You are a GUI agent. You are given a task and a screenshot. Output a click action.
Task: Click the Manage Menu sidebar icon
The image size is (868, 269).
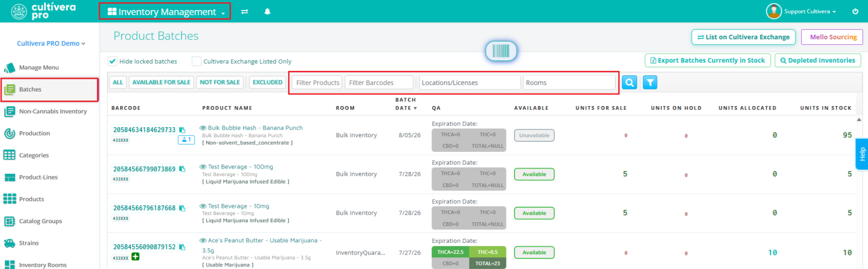pos(10,67)
